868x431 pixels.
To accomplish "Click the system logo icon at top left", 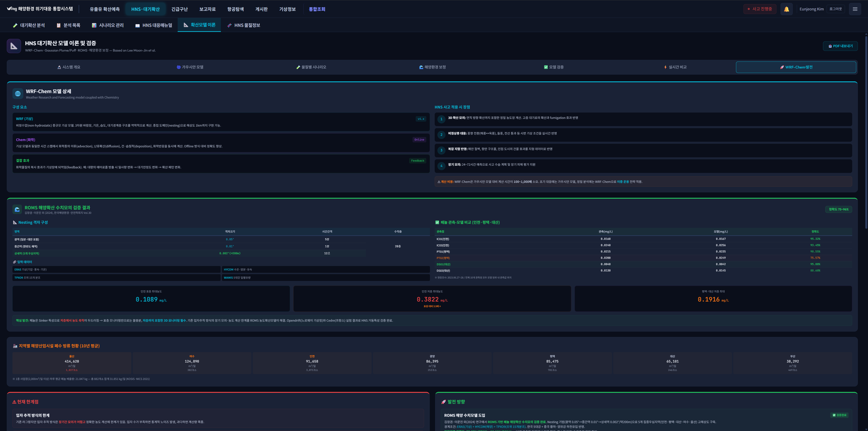I will click(12, 9).
